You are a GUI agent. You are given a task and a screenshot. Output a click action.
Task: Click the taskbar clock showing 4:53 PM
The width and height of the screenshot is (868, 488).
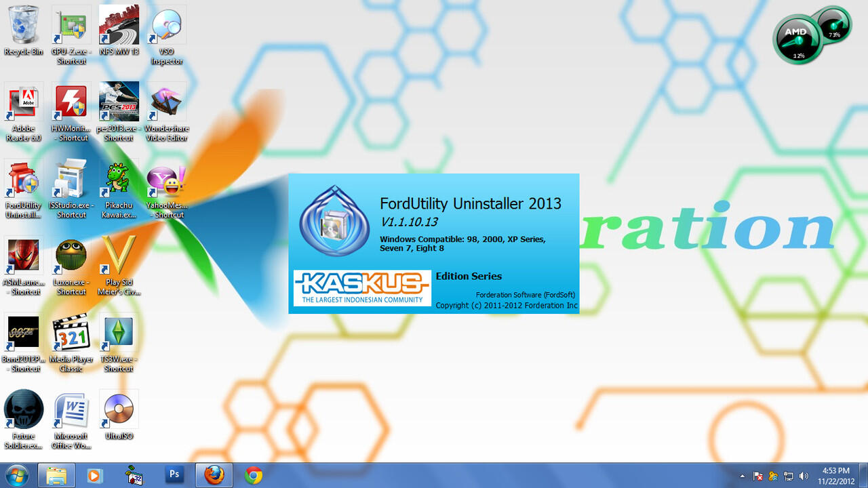click(835, 475)
